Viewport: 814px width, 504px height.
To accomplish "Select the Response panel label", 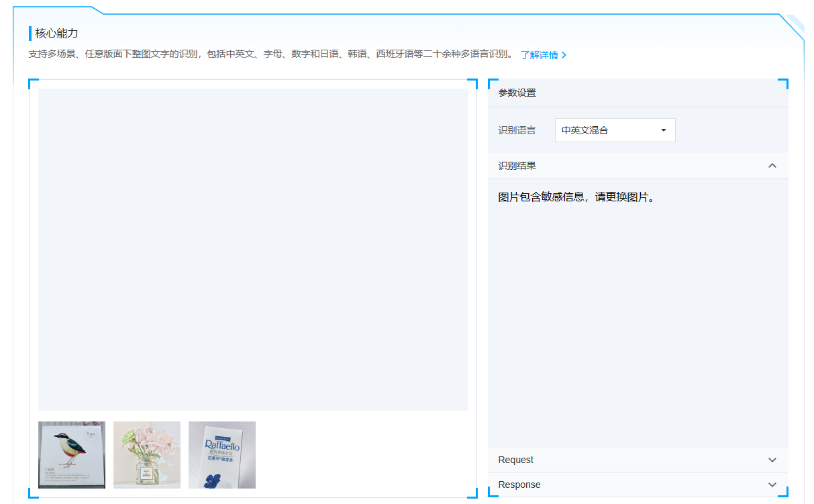I will click(519, 485).
